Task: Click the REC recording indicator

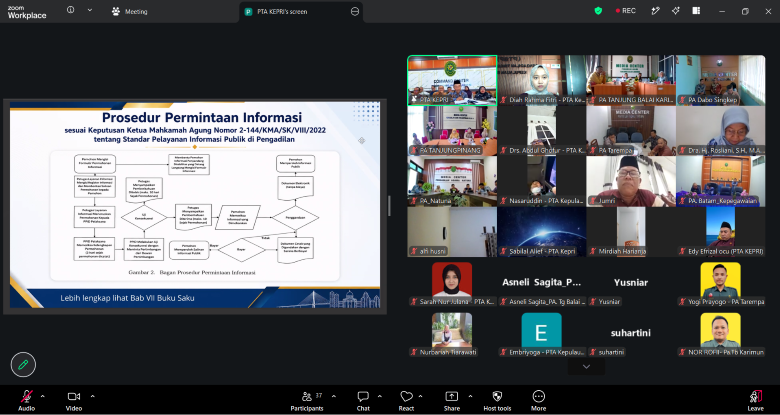Action: (x=625, y=10)
